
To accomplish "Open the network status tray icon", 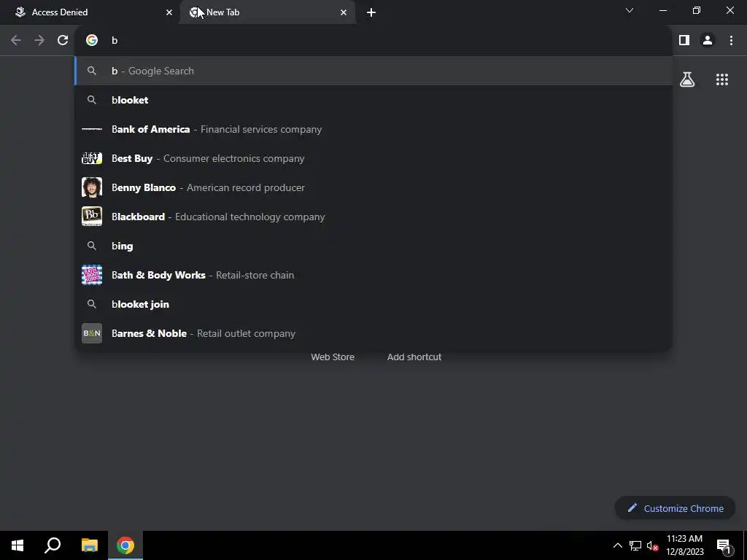I will pos(635,545).
